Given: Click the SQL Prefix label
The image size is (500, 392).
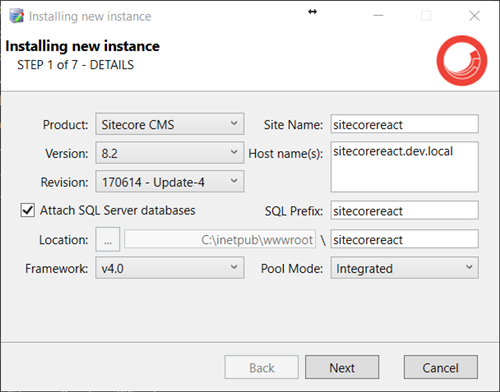Looking at the screenshot, I should [294, 211].
